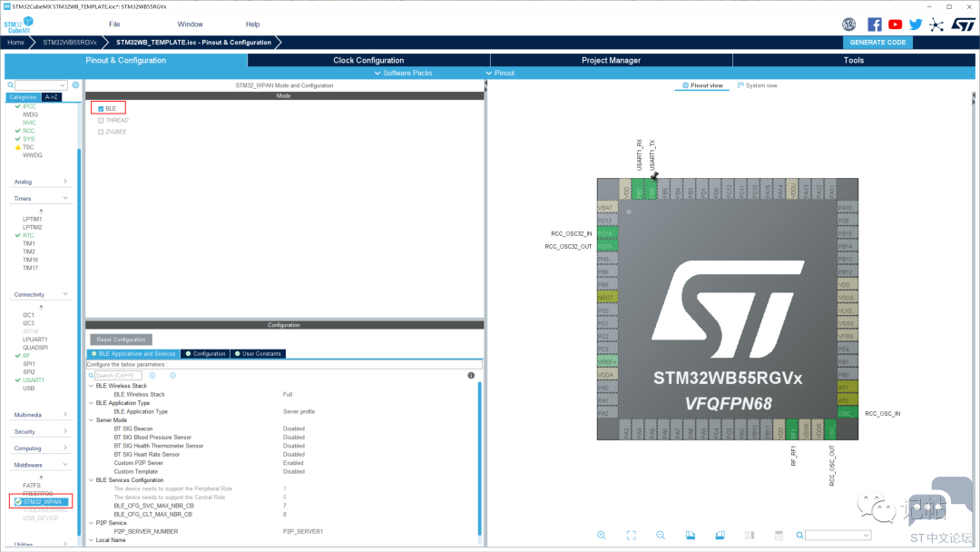
Task: Uncheck the BLE checkbox
Action: (x=101, y=109)
